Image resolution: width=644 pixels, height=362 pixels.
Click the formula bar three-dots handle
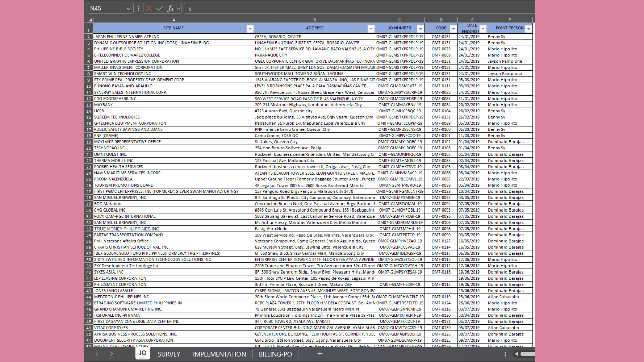[x=138, y=9]
